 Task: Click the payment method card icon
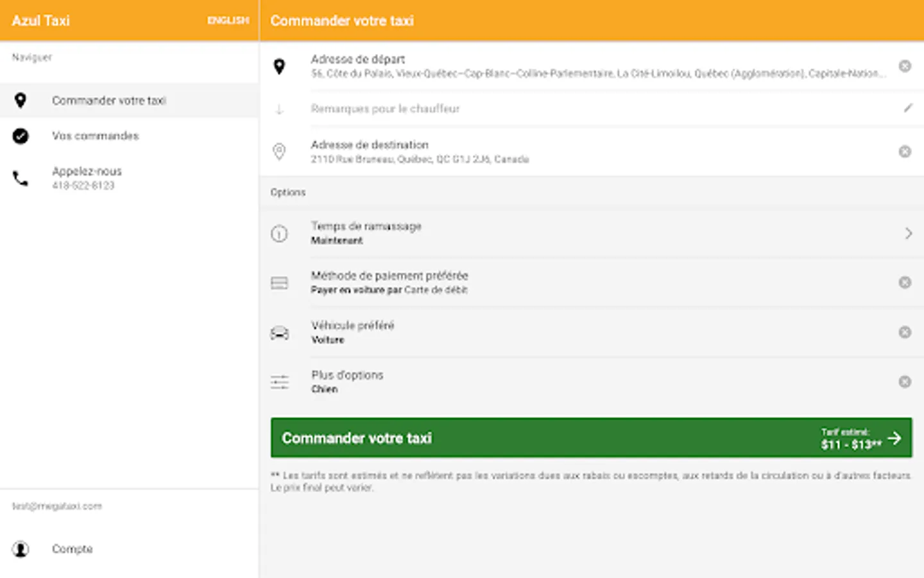tap(279, 283)
